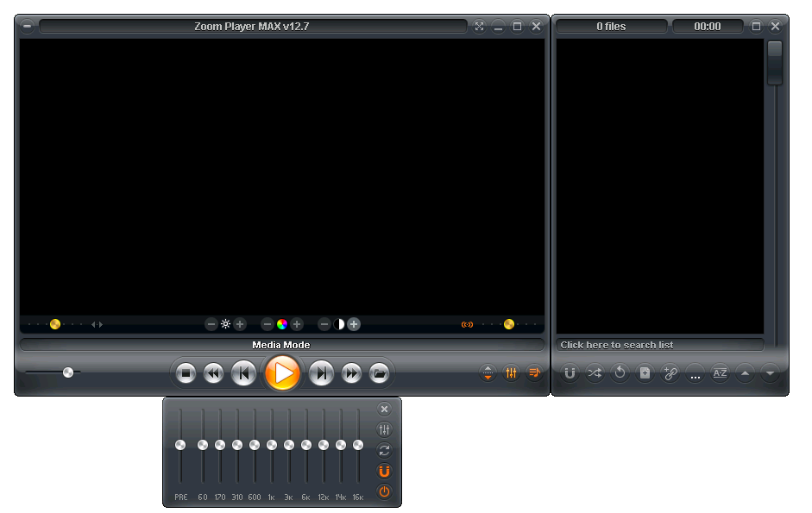The width and height of the screenshot is (812, 513).
Task: Click the 00:00 duration display in the playlist header
Action: tap(708, 27)
